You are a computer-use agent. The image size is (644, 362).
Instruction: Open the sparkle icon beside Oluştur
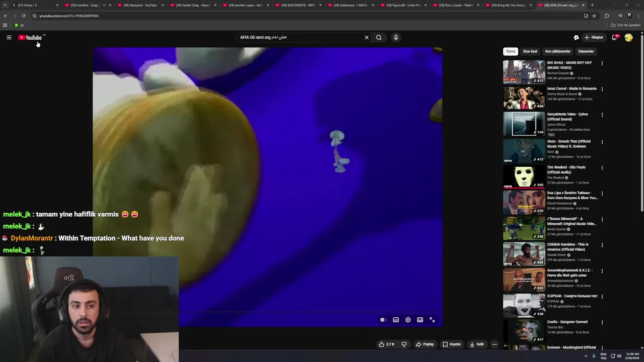point(576,37)
